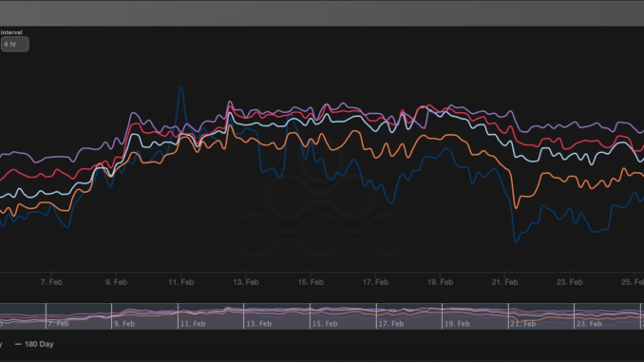644x362 pixels.
Task: Open the Interval dropdown showing 4 hr
Action: pos(15,45)
